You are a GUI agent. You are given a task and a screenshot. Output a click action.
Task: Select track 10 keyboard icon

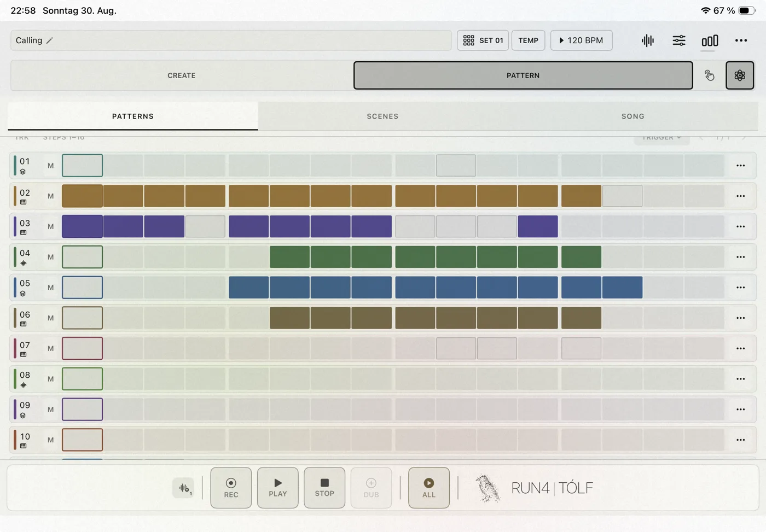tap(23, 446)
